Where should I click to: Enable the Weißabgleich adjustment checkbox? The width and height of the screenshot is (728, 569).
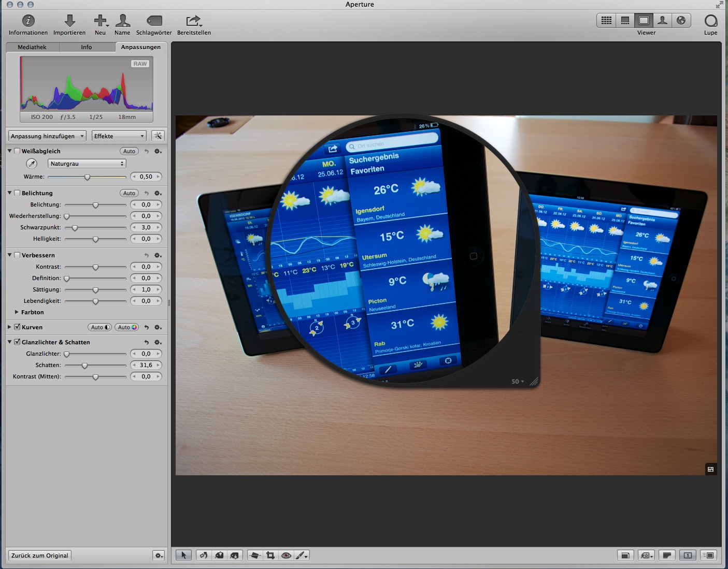coord(17,151)
